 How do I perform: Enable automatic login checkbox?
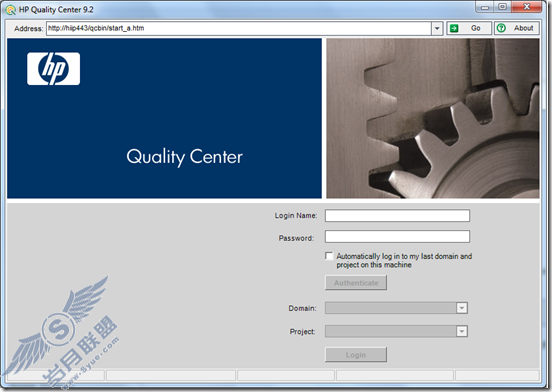(329, 256)
